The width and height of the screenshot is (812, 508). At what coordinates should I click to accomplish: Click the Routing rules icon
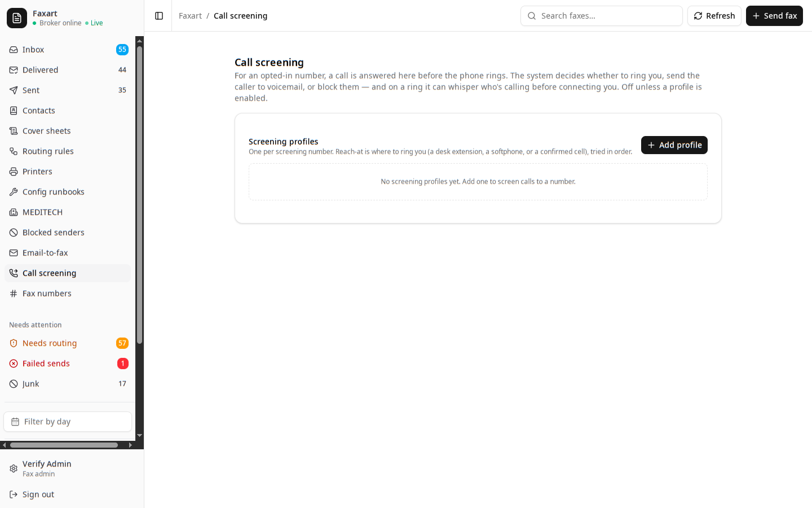pyautogui.click(x=14, y=151)
